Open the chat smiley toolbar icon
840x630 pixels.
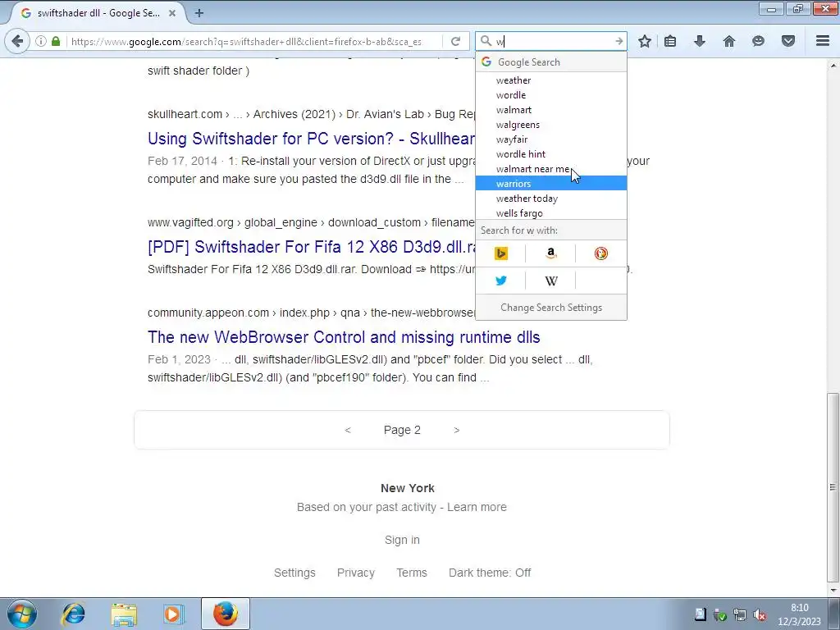[x=758, y=41]
